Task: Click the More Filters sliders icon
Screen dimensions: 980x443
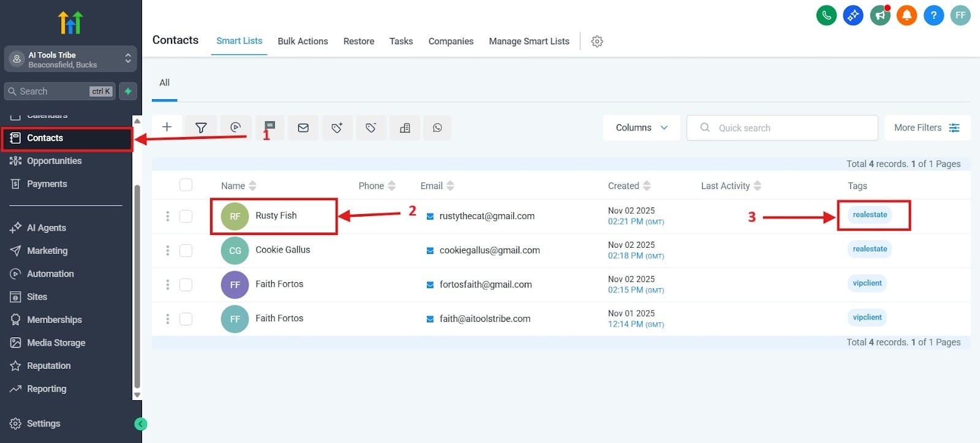Action: click(954, 127)
